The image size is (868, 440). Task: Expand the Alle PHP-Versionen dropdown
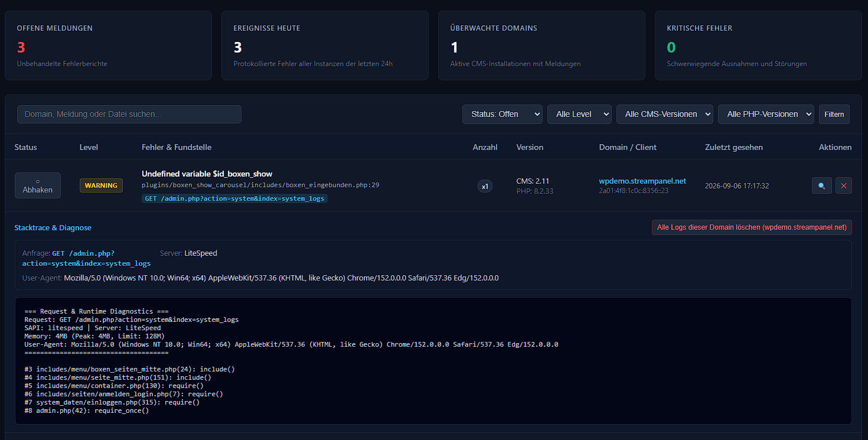click(766, 114)
